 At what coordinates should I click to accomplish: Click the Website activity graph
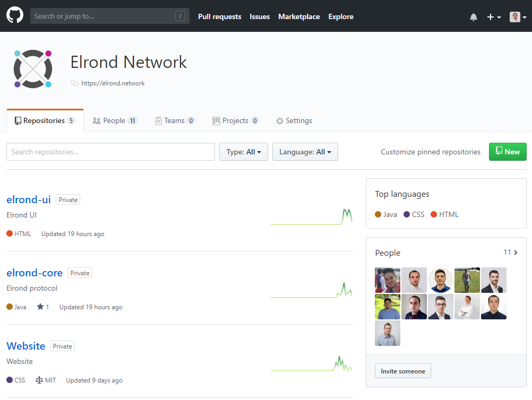click(312, 363)
